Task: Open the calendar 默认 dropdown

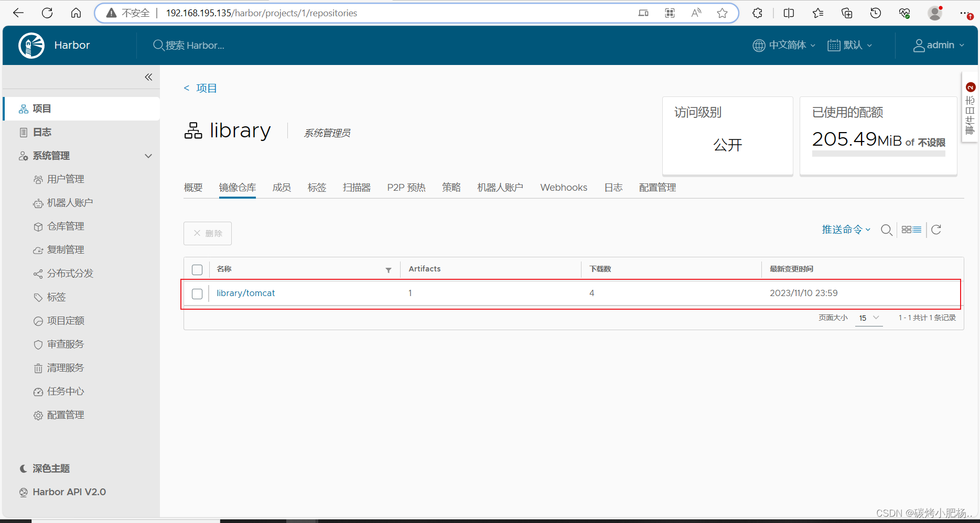Action: (850, 46)
